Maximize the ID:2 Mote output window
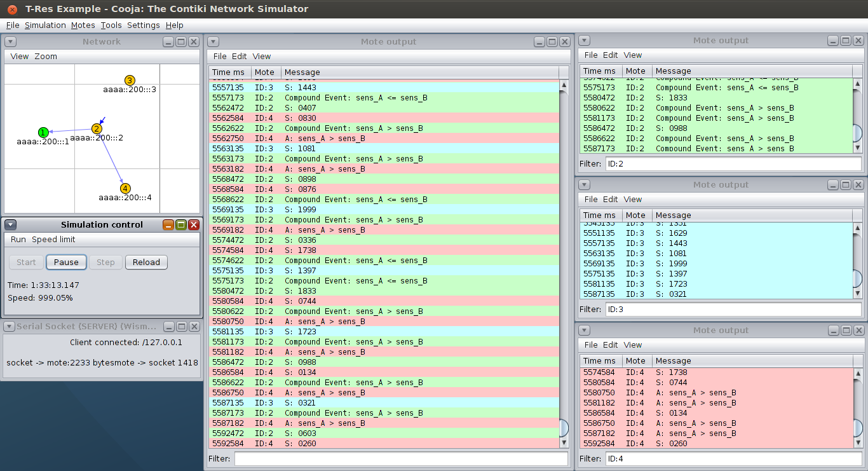This screenshot has height=471, width=868. pos(846,40)
